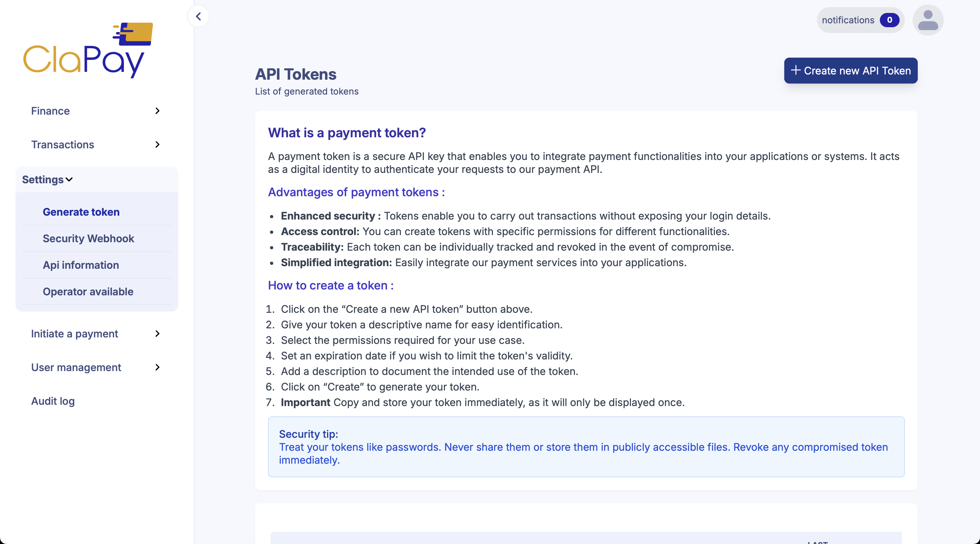Collapse the sidebar with the back arrow

(x=198, y=16)
